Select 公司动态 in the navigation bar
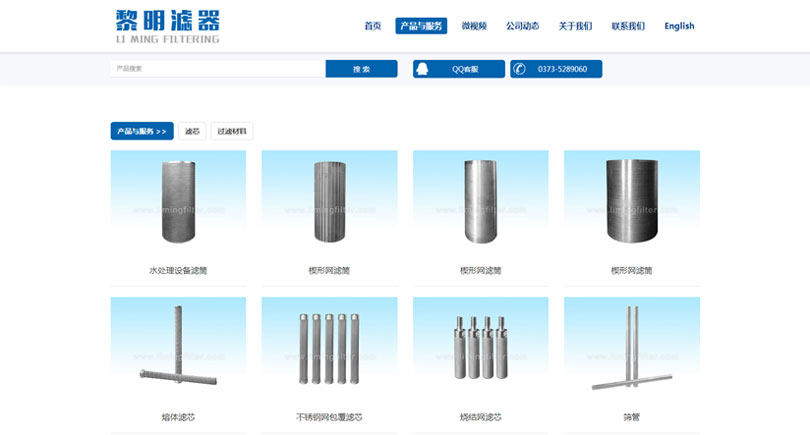The height and width of the screenshot is (435, 810). tap(522, 26)
